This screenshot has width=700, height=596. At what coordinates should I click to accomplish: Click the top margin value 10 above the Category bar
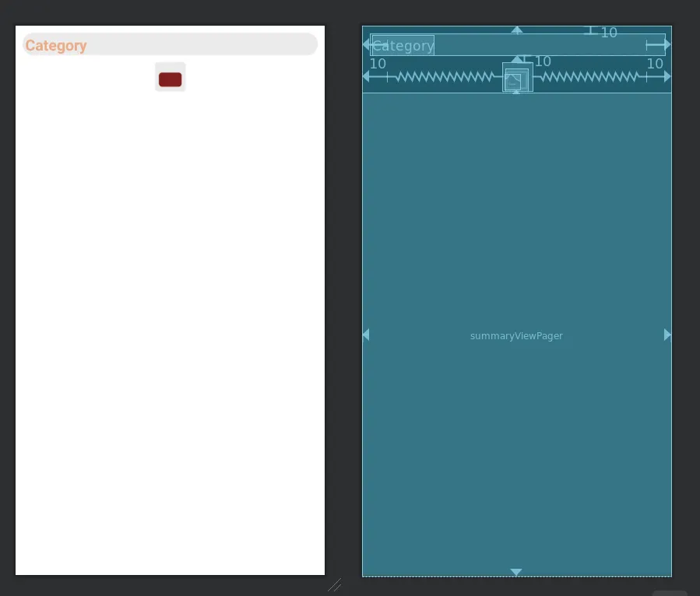tap(609, 33)
